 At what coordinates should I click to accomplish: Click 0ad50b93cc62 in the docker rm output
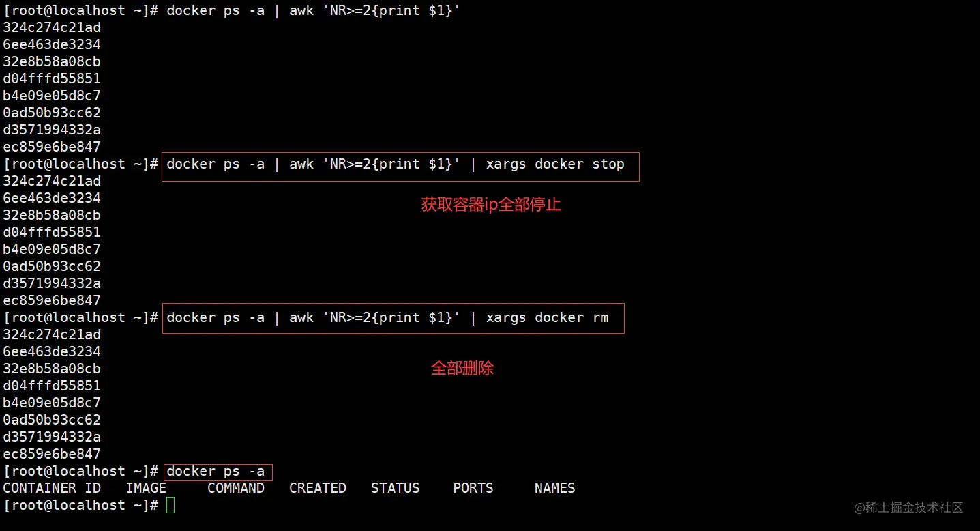[x=52, y=420]
